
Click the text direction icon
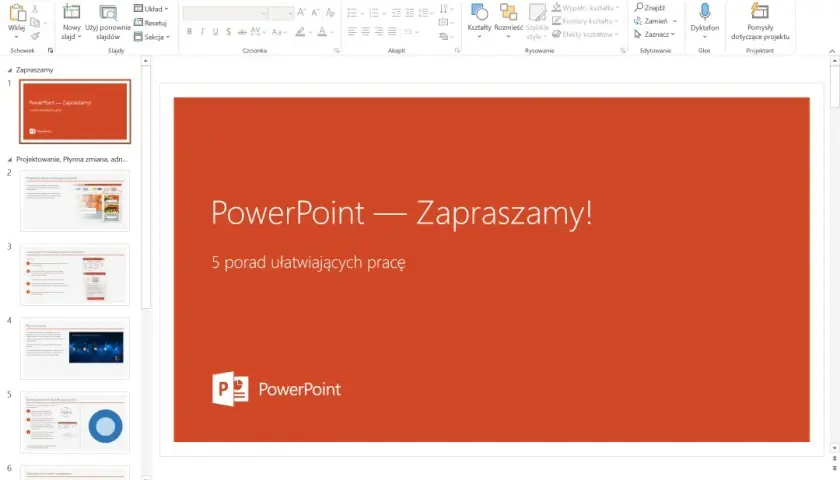446,9
